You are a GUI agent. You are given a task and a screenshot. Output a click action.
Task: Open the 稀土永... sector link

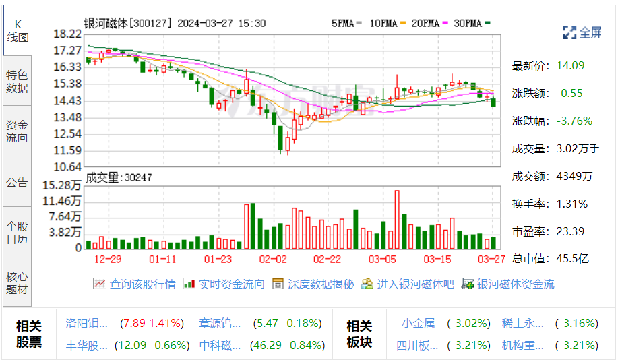pos(522,323)
